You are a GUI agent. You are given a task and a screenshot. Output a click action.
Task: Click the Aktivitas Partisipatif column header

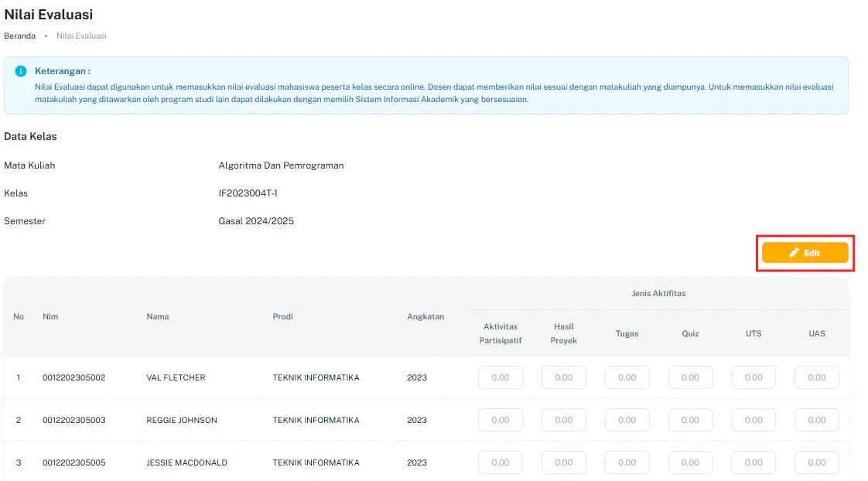[x=501, y=333]
